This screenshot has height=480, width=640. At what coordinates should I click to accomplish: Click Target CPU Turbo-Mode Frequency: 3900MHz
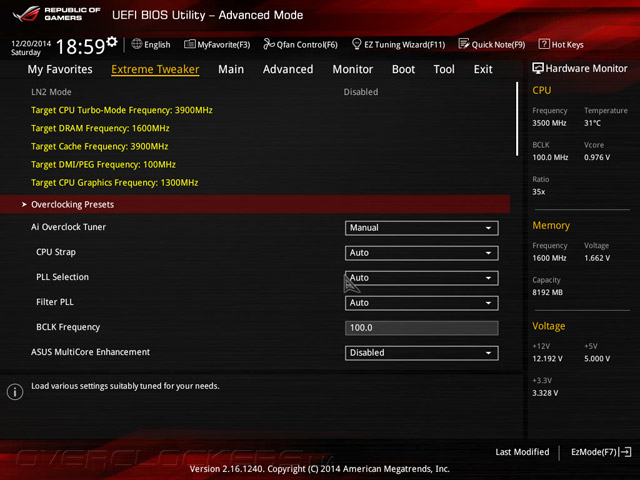point(122,110)
